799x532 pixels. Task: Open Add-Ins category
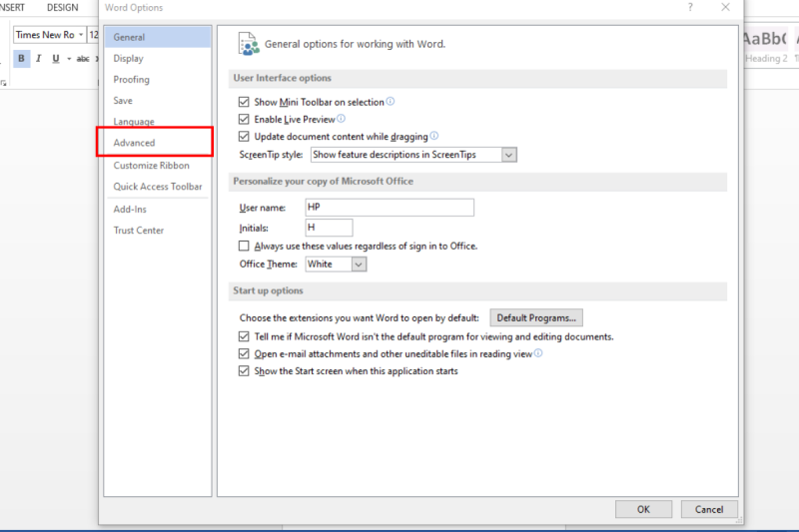coord(158,210)
